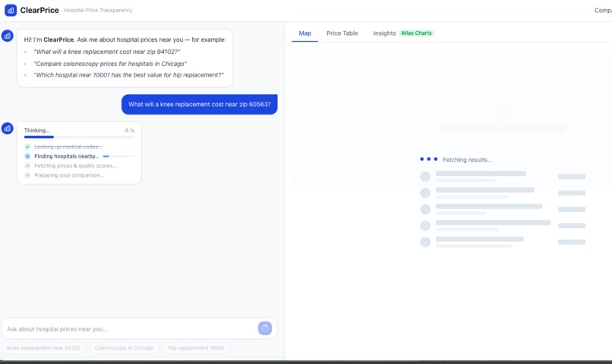
Task: Click the user message bubble about zip 60563
Action: 200,105
